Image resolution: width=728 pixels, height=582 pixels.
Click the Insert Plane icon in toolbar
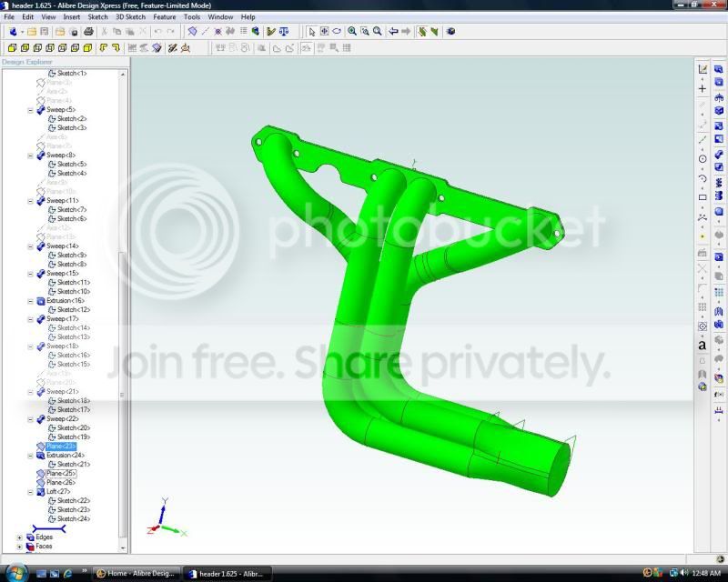[x=192, y=32]
